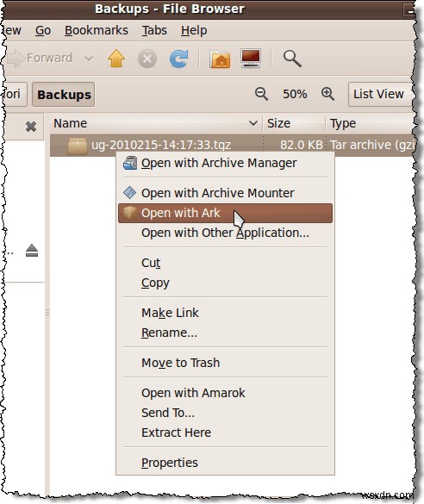Close the sidebar pane
The height and width of the screenshot is (504, 424).
[31, 127]
